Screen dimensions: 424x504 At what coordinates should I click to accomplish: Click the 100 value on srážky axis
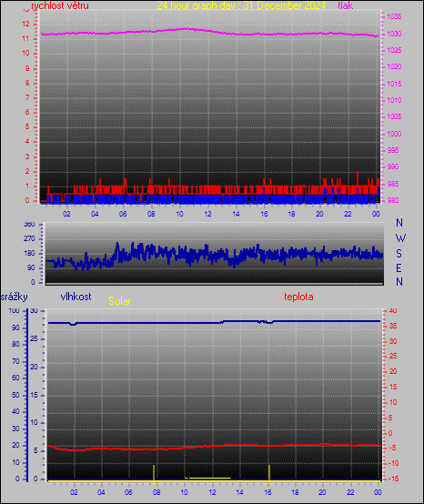tap(15, 311)
